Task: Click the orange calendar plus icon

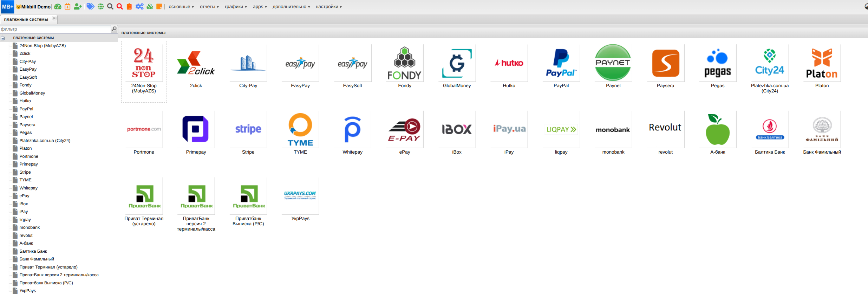Action: 67,7
